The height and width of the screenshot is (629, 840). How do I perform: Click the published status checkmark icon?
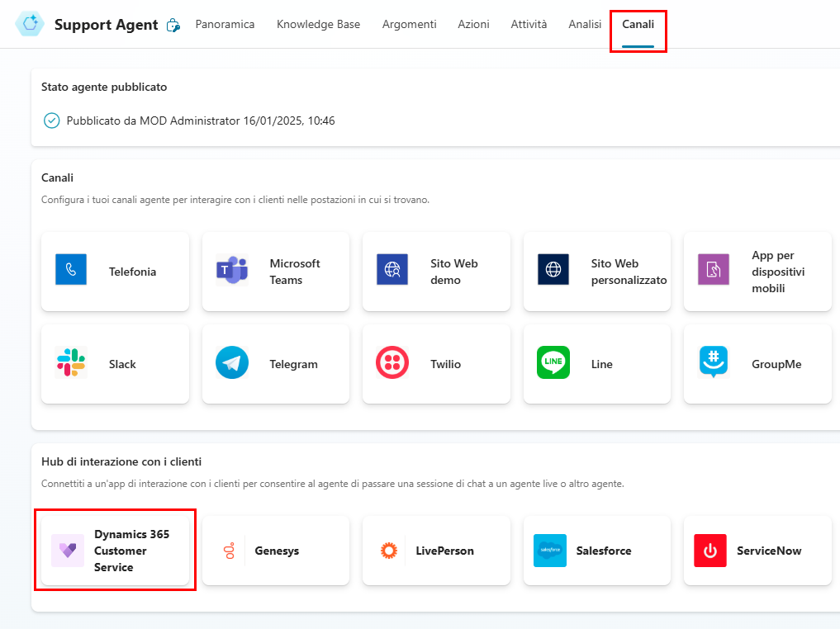[x=51, y=121]
